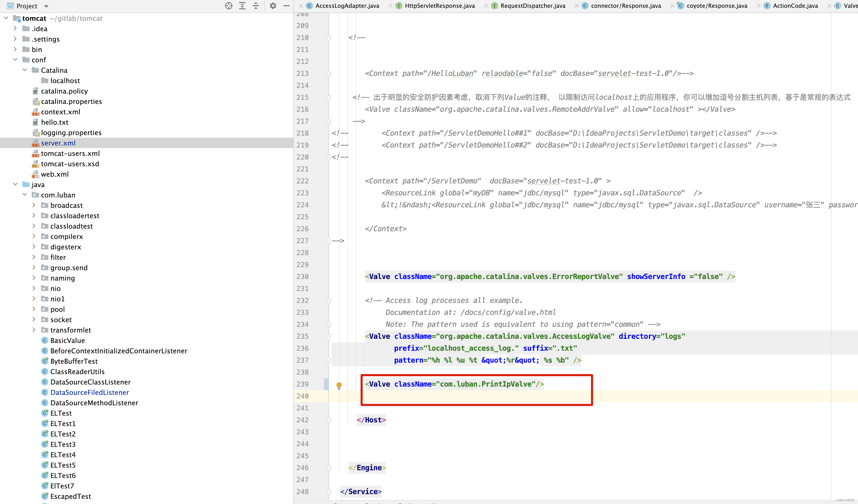Hide the Project panel with minus icon
The height and width of the screenshot is (504, 858).
coord(286,6)
